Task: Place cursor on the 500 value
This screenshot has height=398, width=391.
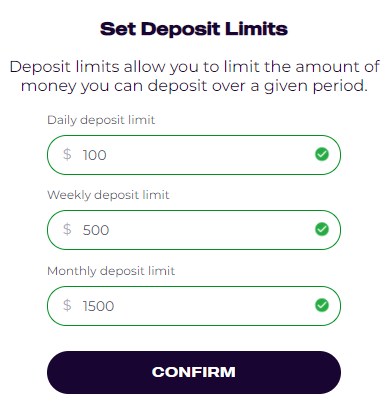Action: [x=96, y=230]
